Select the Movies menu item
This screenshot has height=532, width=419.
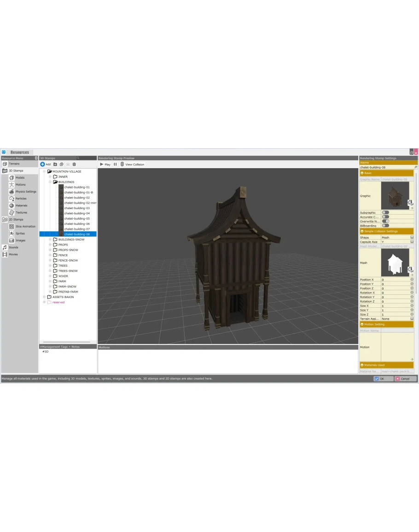(13, 254)
